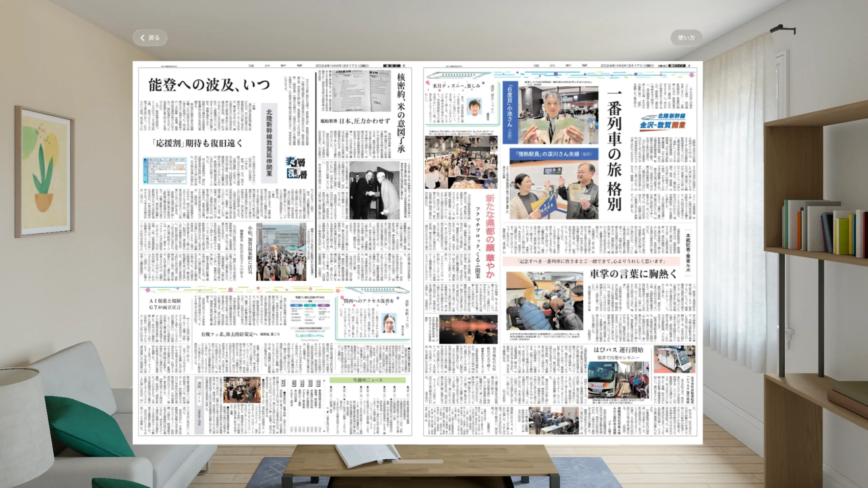Click the left page date header

coord(342,65)
